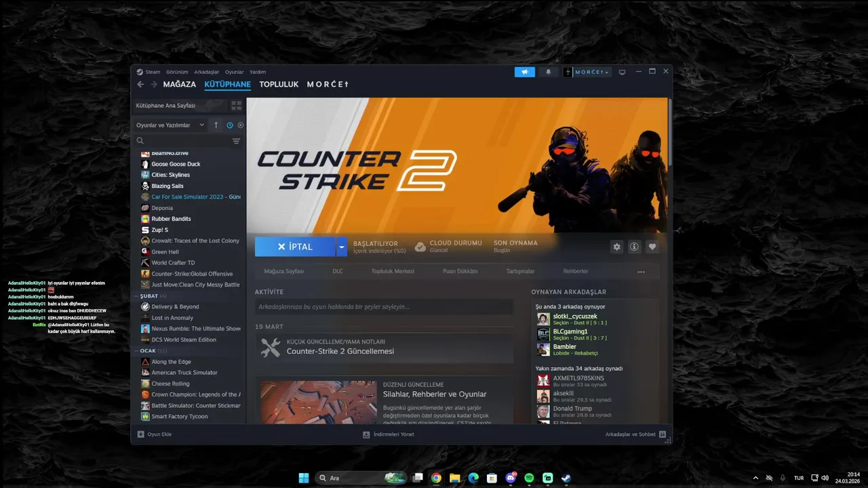Click the library sort ascending arrow icon
868x488 pixels.
(x=216, y=125)
